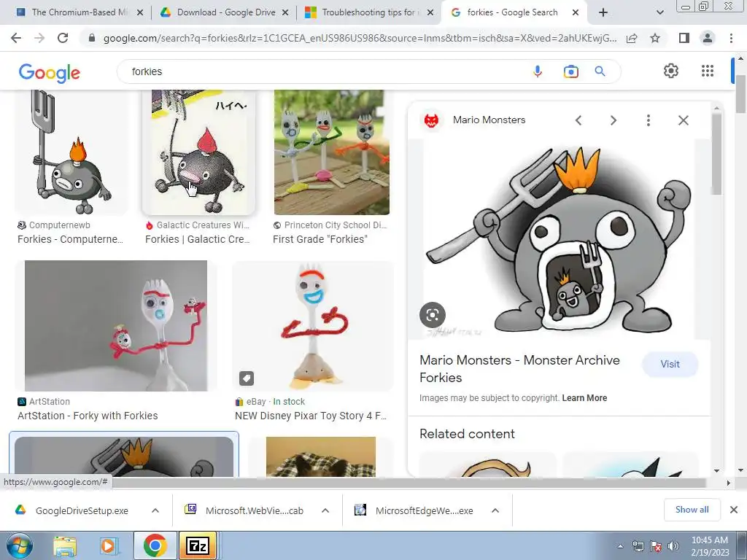
Task: Open the Google apps grid
Action: (x=708, y=71)
